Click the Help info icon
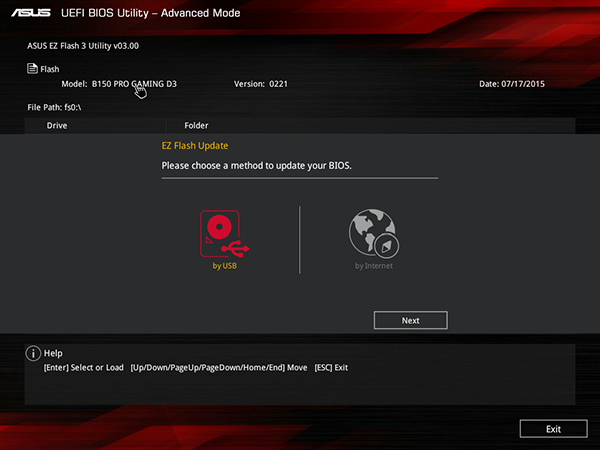The width and height of the screenshot is (600, 450). pyautogui.click(x=33, y=353)
